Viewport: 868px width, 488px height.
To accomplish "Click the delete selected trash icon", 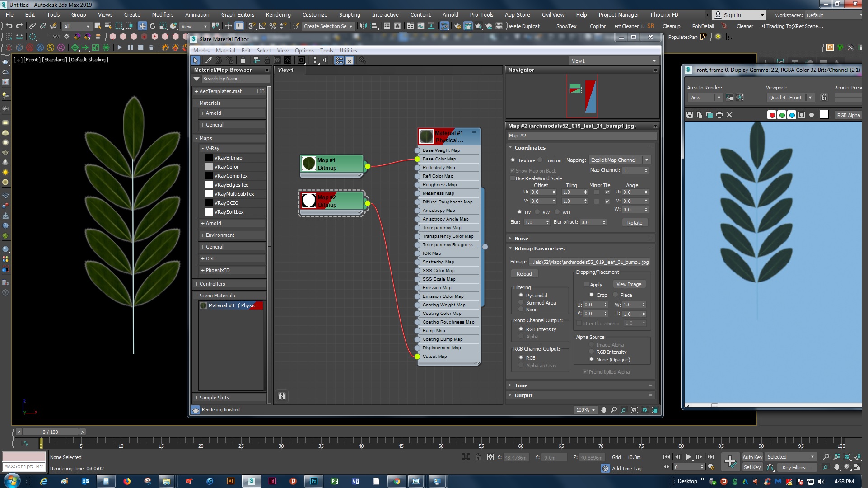I will pos(243,60).
